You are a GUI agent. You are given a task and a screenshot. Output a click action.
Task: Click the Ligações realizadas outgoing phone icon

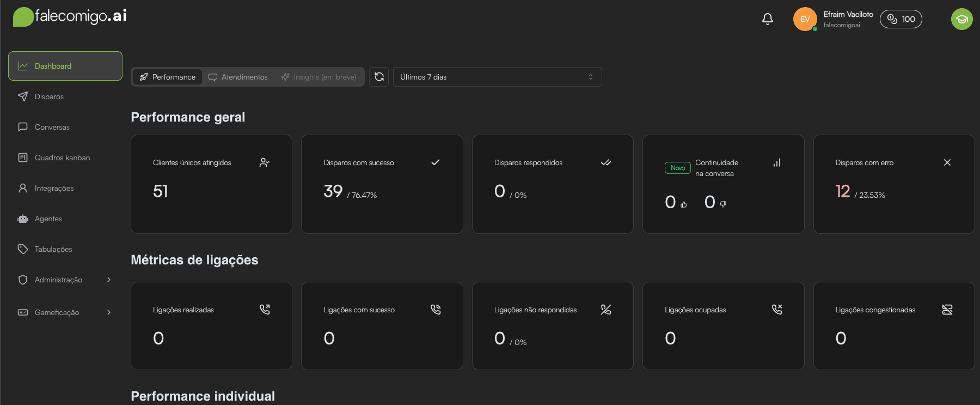tap(265, 310)
